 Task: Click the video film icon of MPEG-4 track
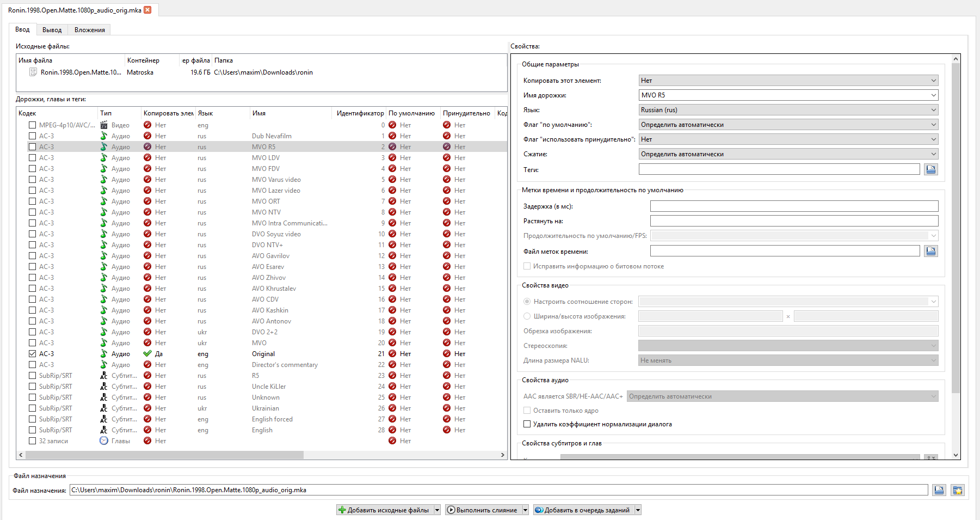tap(104, 125)
